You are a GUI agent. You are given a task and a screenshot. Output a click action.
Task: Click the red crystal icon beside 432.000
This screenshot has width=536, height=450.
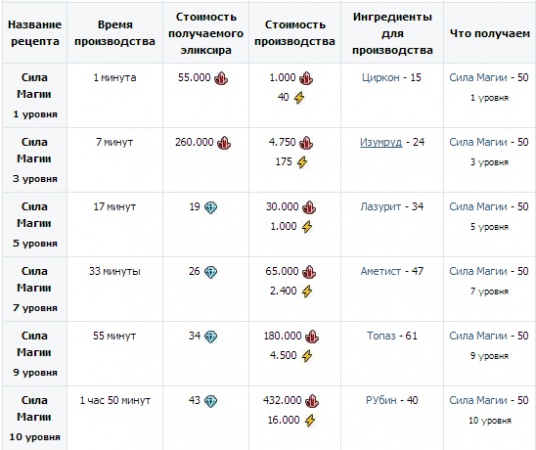click(312, 401)
